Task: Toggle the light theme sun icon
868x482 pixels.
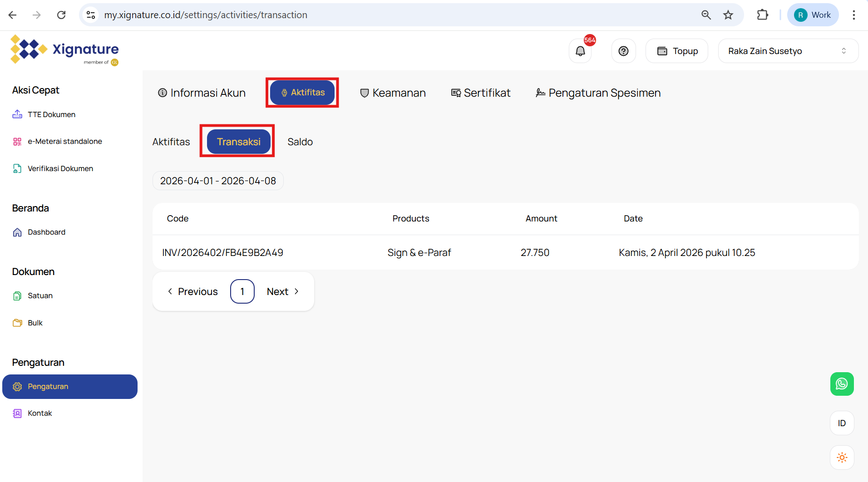Action: coord(842,457)
